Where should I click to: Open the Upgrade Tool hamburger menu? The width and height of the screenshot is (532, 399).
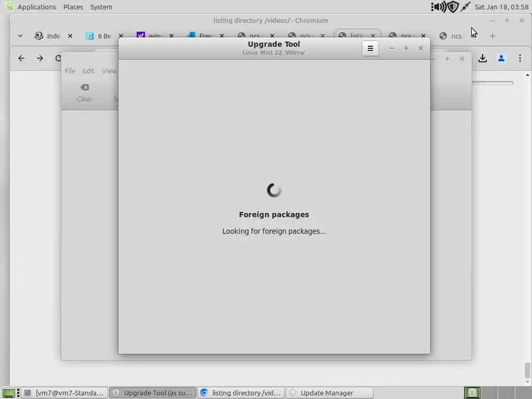[370, 48]
